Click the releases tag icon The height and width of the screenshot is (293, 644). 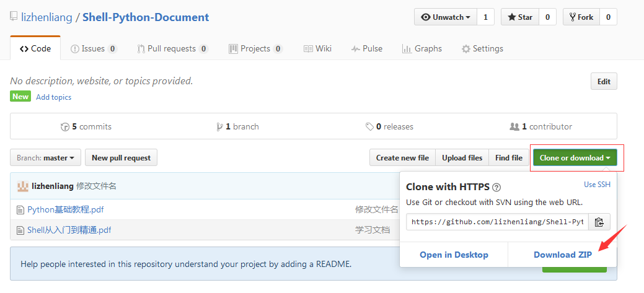pos(369,126)
